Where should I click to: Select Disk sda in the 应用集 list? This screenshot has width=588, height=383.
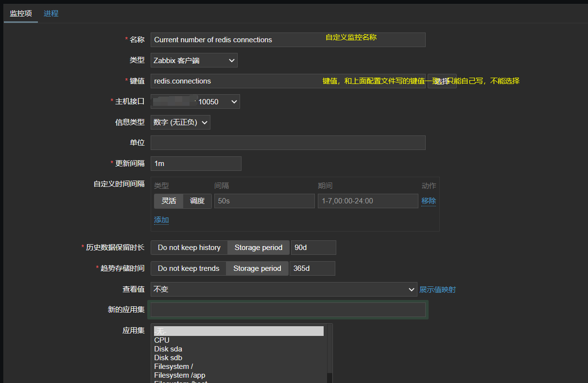coord(239,349)
